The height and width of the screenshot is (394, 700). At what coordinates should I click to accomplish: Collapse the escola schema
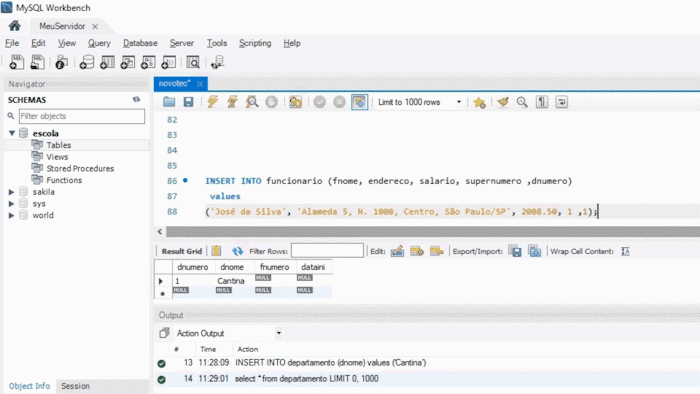(x=12, y=133)
